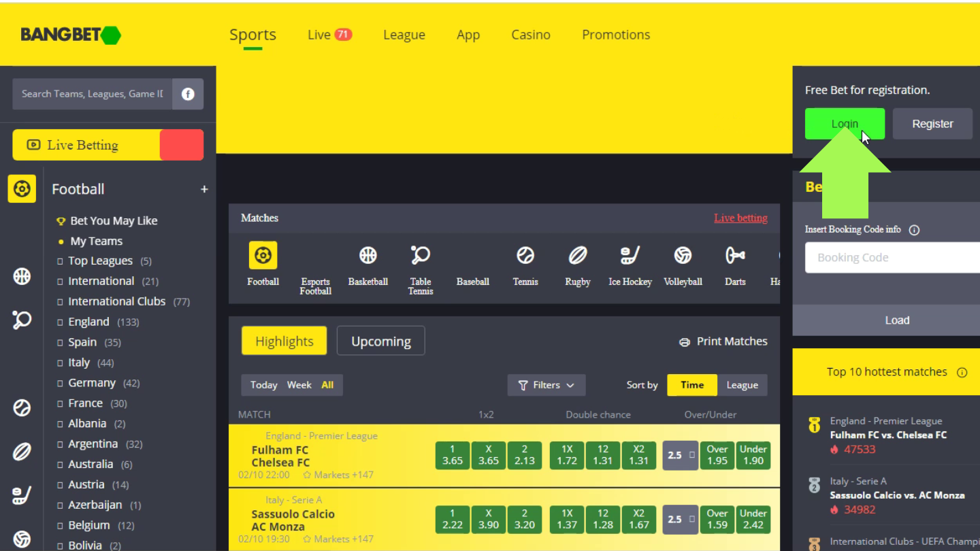The height and width of the screenshot is (551, 980).
Task: Switch to the Upcoming tab
Action: point(380,341)
